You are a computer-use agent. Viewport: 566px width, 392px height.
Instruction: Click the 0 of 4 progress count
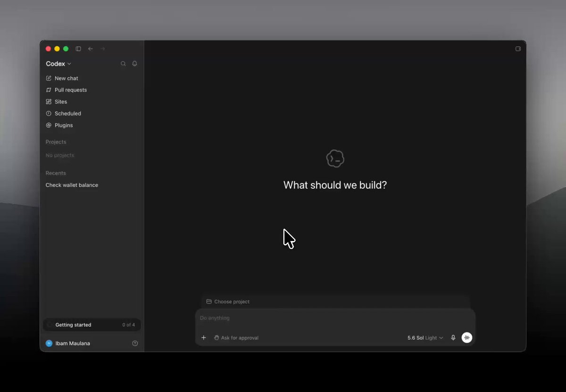click(128, 325)
